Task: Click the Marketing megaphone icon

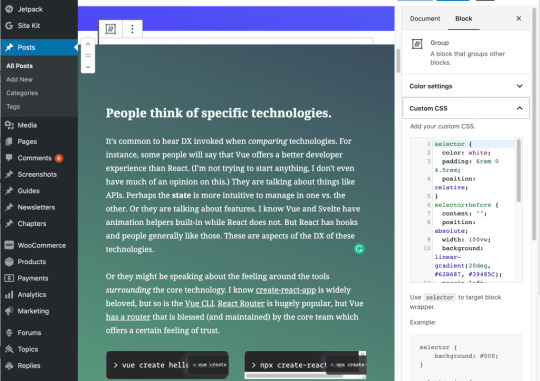Action: pyautogui.click(x=9, y=311)
